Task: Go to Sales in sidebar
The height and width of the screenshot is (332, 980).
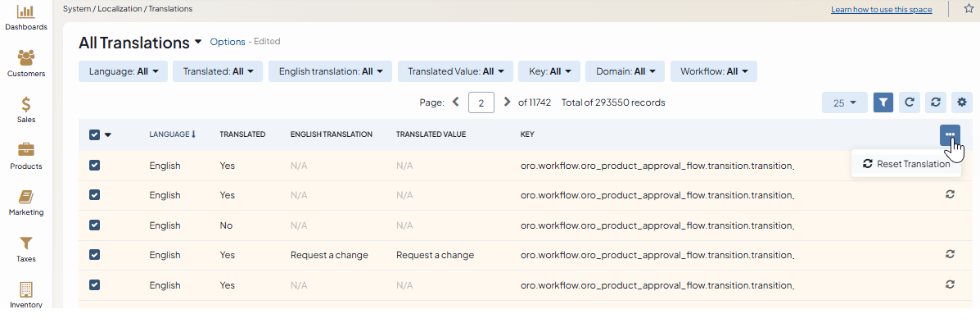Action: click(26, 110)
